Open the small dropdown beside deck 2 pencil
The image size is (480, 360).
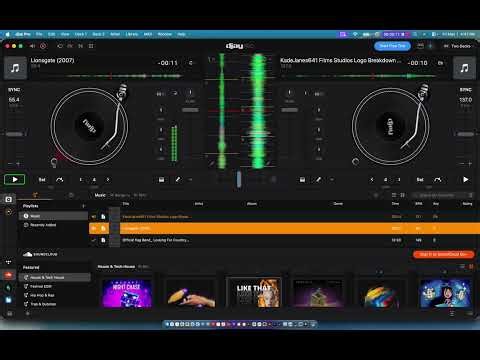332,180
